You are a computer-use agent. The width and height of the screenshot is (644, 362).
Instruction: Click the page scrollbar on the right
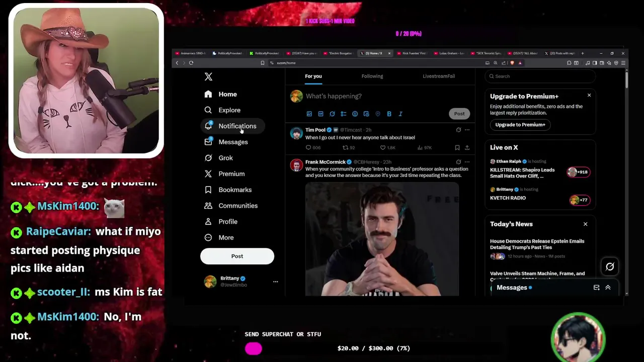[x=626, y=80]
